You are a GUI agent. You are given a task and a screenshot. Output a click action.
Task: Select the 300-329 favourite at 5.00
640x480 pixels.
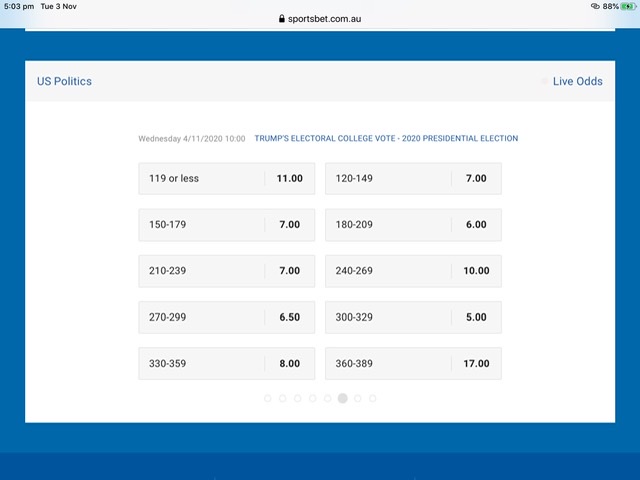[x=413, y=317]
